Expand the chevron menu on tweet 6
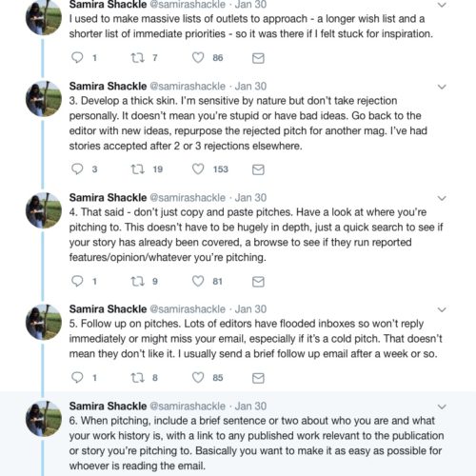 coord(442,407)
